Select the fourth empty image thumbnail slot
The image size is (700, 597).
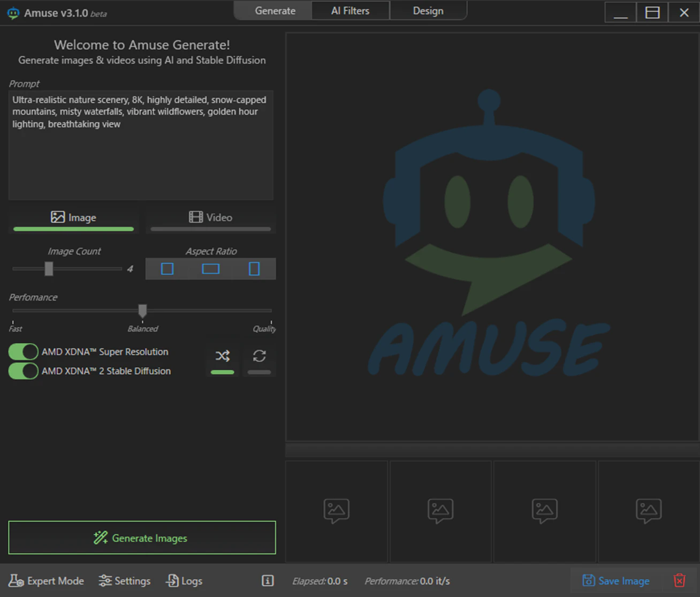[649, 511]
